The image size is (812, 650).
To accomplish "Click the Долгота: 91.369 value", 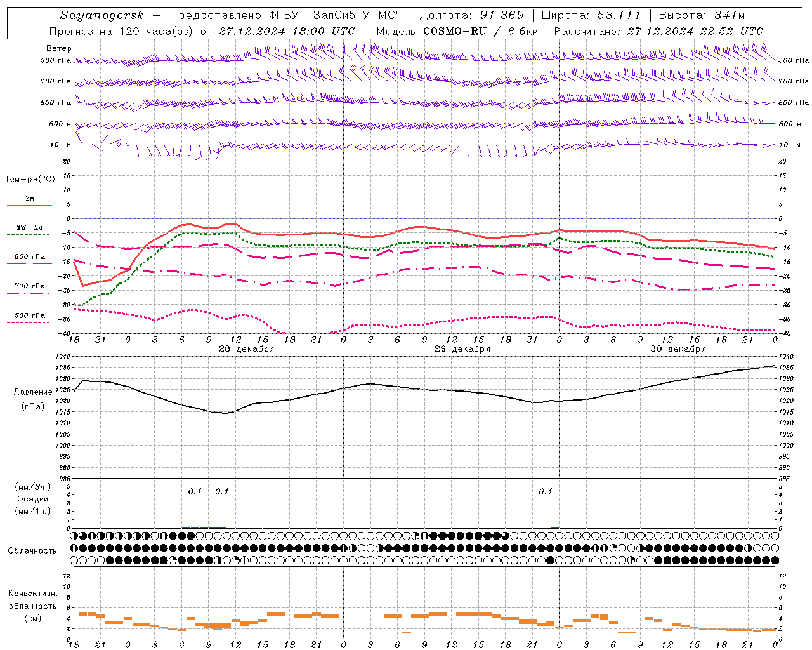I will [472, 15].
